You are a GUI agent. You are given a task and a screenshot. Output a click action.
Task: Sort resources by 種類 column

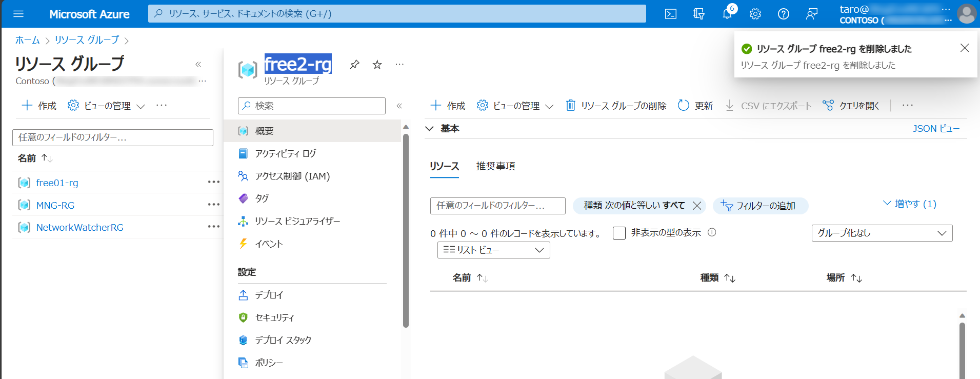pyautogui.click(x=718, y=277)
